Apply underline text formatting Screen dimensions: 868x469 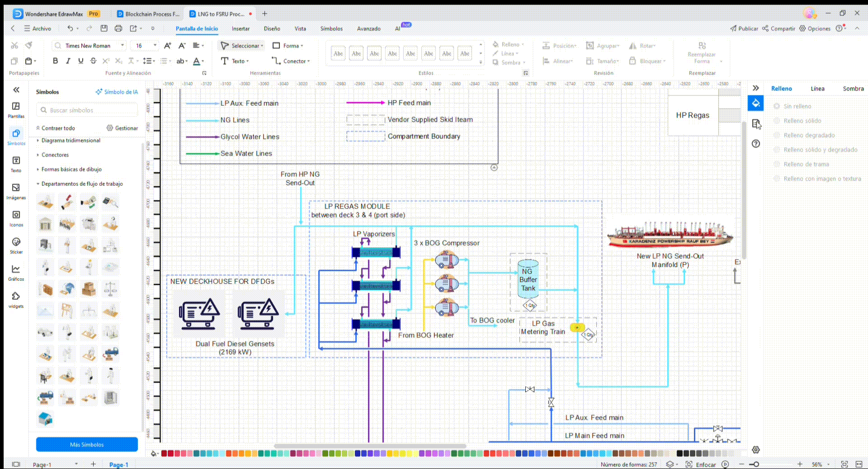click(80, 61)
